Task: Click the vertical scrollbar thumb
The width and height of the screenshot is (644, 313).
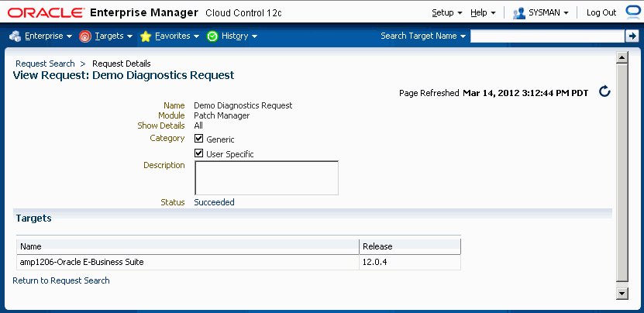Action: coord(622,172)
